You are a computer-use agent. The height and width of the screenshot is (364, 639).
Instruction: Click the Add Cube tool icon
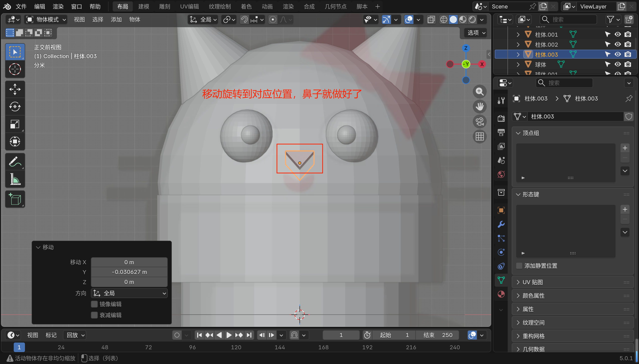click(x=15, y=199)
